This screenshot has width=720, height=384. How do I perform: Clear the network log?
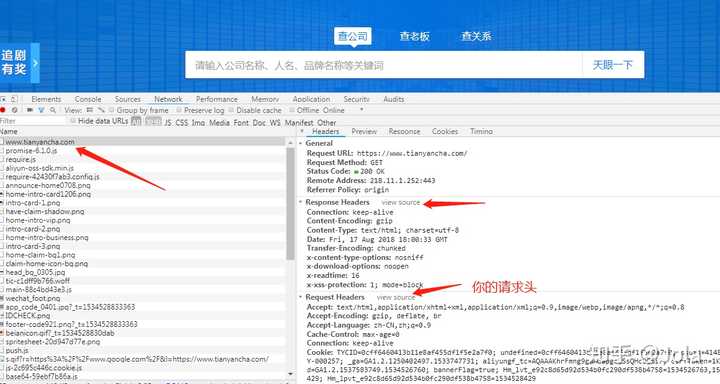click(15, 110)
